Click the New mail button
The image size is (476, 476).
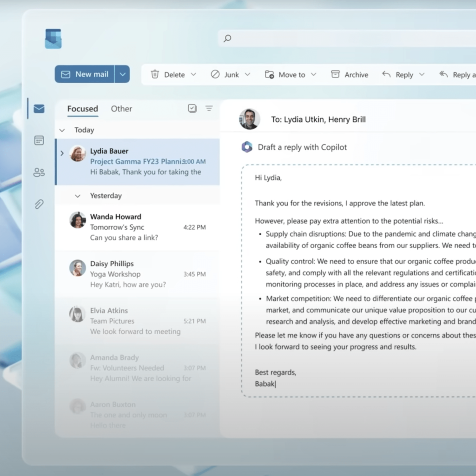pos(85,74)
